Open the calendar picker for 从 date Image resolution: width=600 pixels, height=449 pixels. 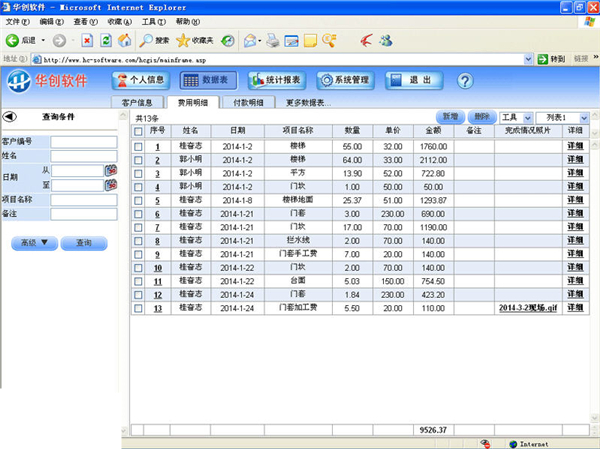[111, 170]
